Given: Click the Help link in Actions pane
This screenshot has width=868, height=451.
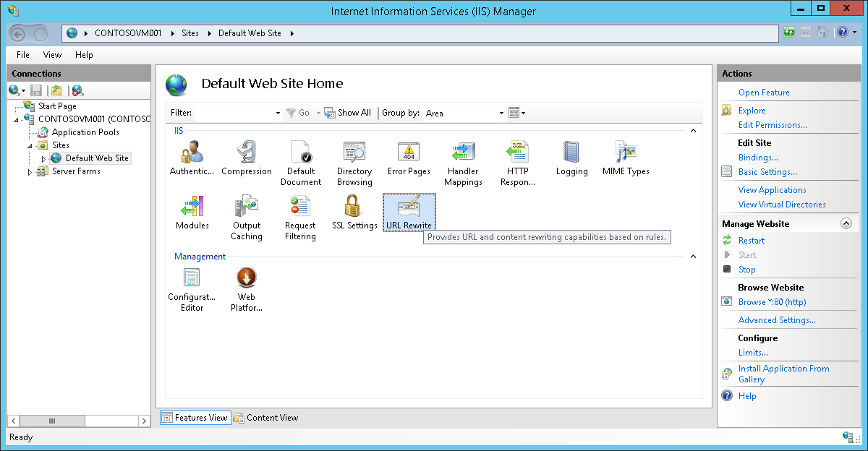Looking at the screenshot, I should [747, 396].
